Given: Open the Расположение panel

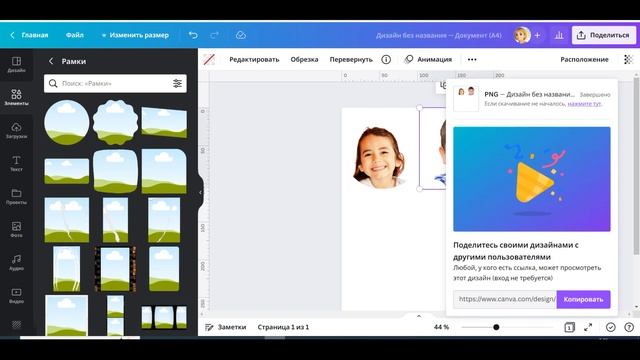Looking at the screenshot, I should coord(584,60).
